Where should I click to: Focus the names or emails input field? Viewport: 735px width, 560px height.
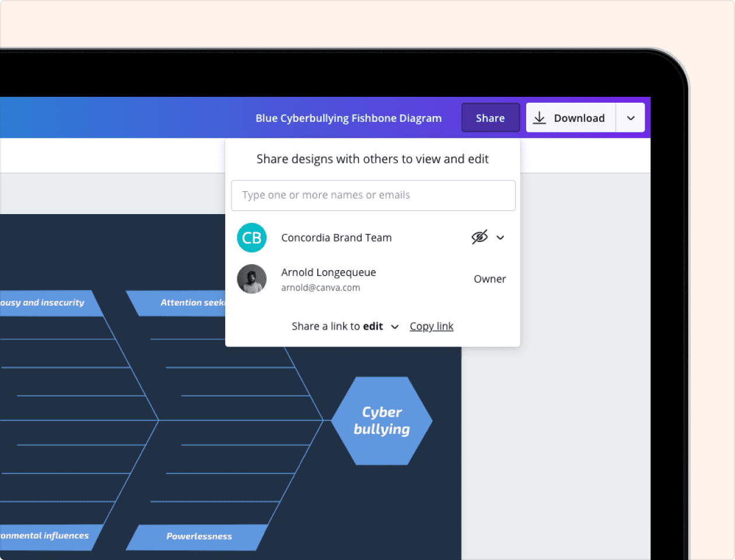click(x=373, y=195)
